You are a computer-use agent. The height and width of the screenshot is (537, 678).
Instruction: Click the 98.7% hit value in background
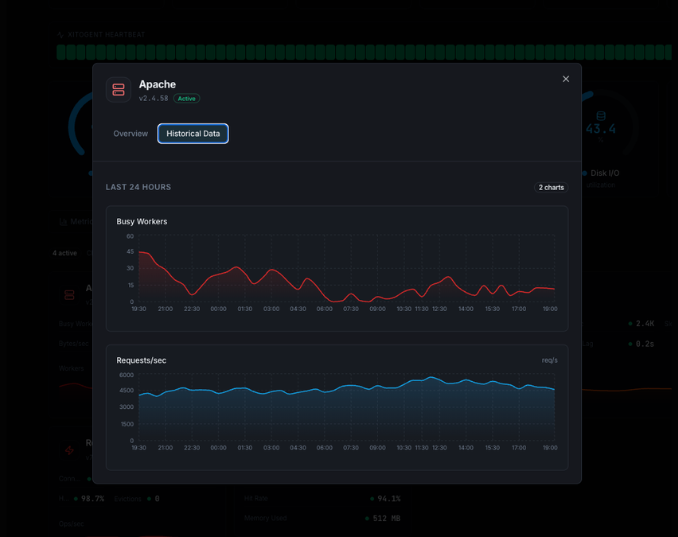pos(93,499)
